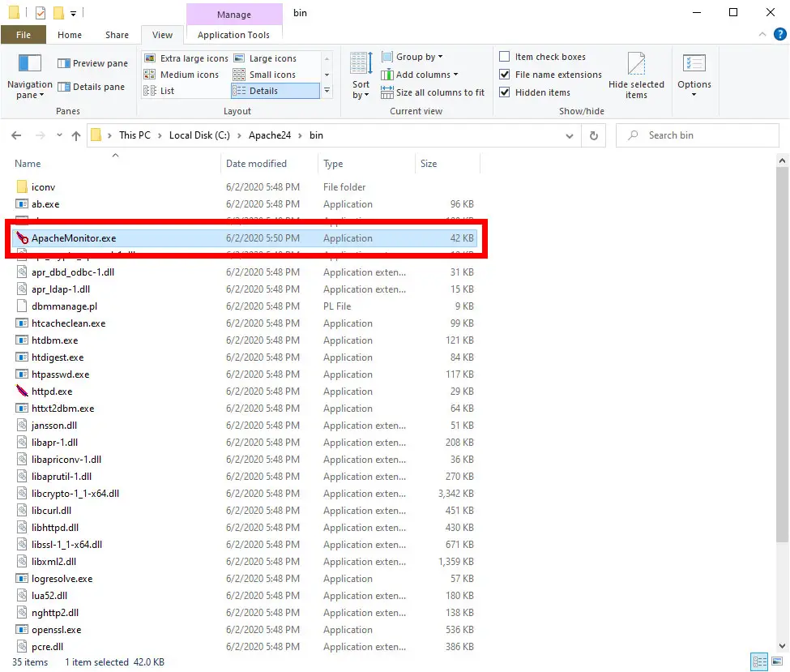Toggle File name extensions checkbox
Viewport: 790px width, 672px height.
click(x=504, y=75)
